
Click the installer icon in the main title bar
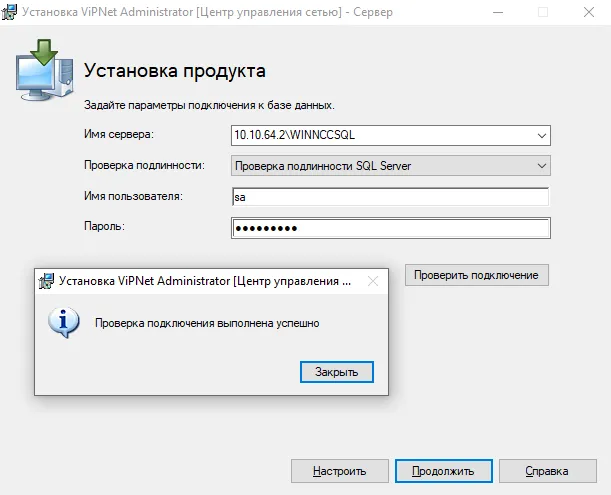[x=9, y=12]
